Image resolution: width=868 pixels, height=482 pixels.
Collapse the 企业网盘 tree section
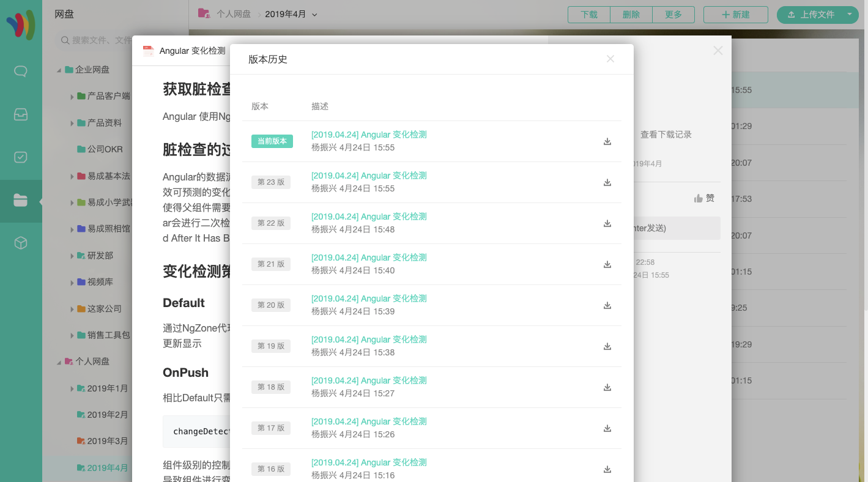click(59, 70)
